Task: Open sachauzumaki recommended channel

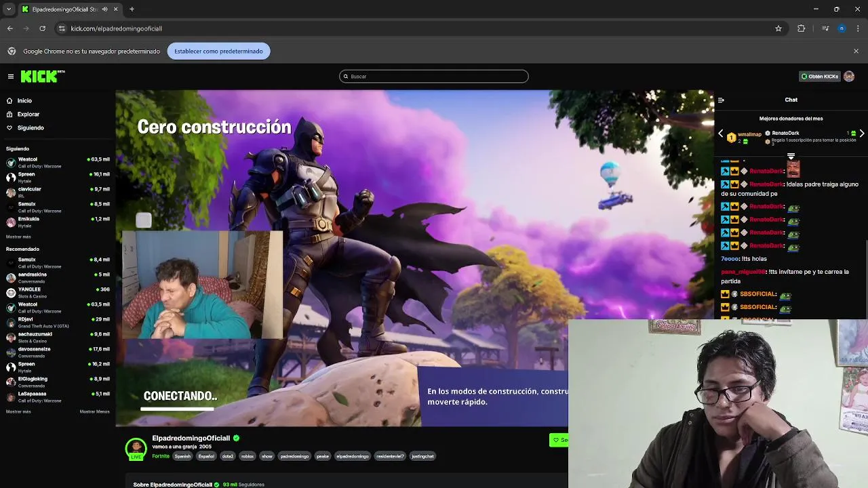Action: click(58, 337)
